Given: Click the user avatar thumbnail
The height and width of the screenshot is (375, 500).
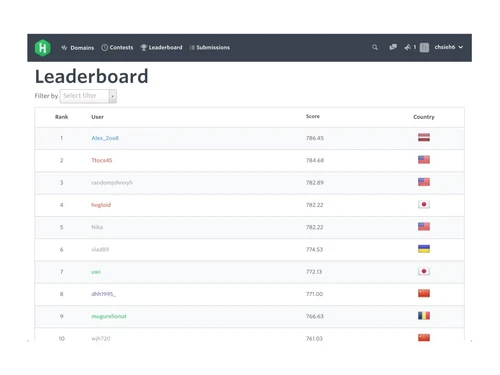Looking at the screenshot, I should coord(424,47).
